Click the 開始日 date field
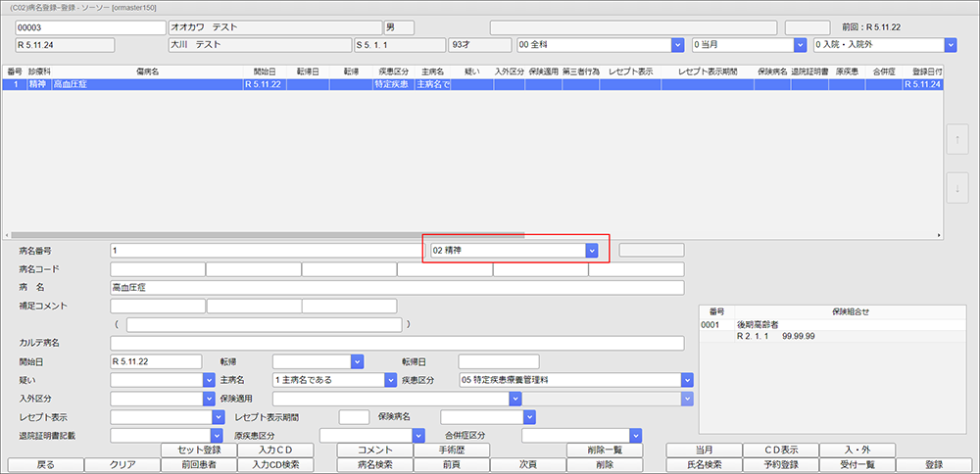This screenshot has height=474, width=980. coord(156,361)
